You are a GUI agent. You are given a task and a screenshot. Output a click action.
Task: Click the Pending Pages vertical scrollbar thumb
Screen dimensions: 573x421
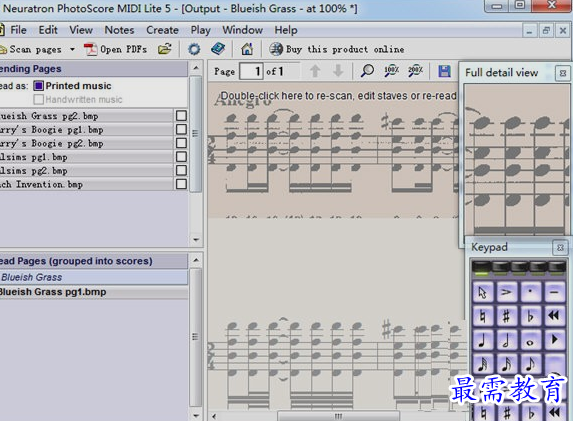pyautogui.click(x=196, y=133)
